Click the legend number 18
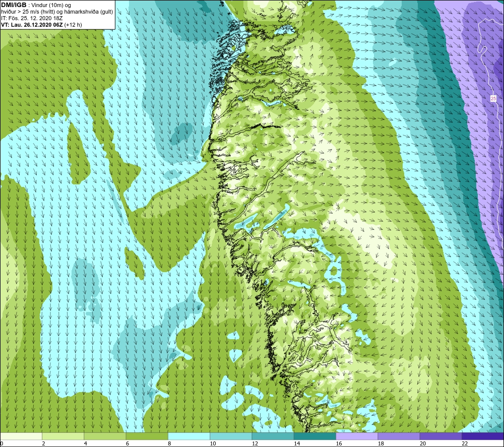Screen dimensions: 504x447 tap(381, 443)
